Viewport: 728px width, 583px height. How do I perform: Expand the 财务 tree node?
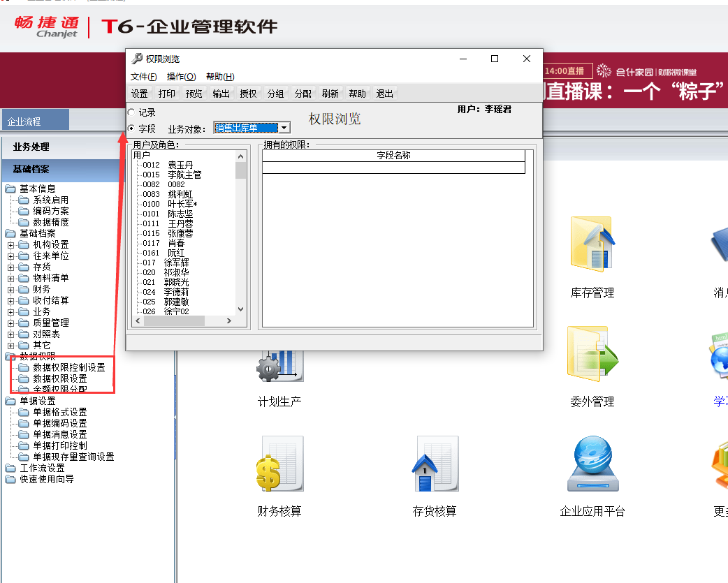coord(10,290)
